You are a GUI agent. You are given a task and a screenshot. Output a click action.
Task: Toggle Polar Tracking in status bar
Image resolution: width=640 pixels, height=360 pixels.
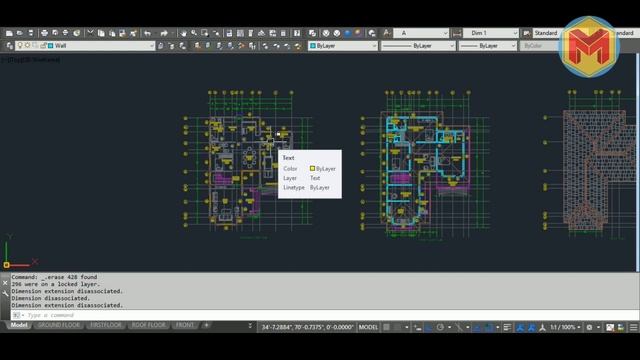pyautogui.click(x=440, y=327)
